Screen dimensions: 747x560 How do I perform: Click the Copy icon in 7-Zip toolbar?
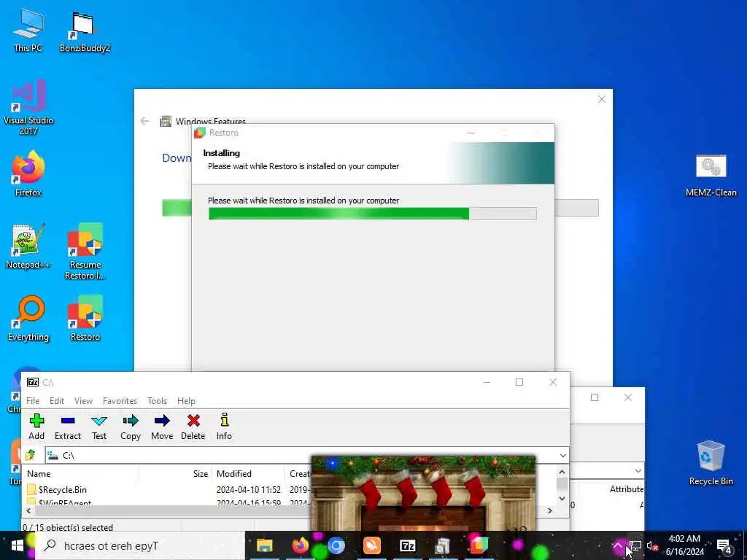click(130, 421)
